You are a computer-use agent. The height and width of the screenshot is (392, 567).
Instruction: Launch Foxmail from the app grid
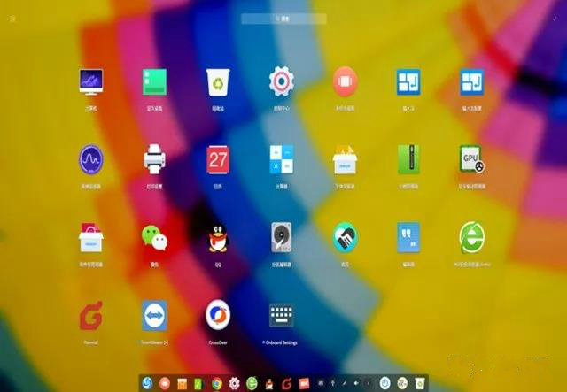pos(90,316)
